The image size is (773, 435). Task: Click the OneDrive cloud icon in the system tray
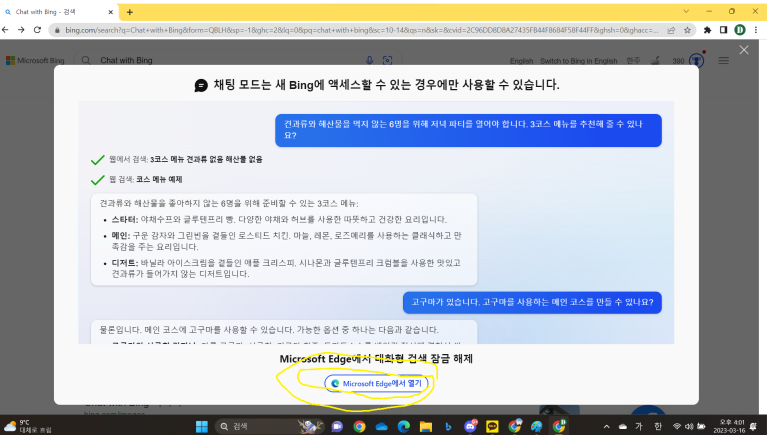click(x=623, y=426)
